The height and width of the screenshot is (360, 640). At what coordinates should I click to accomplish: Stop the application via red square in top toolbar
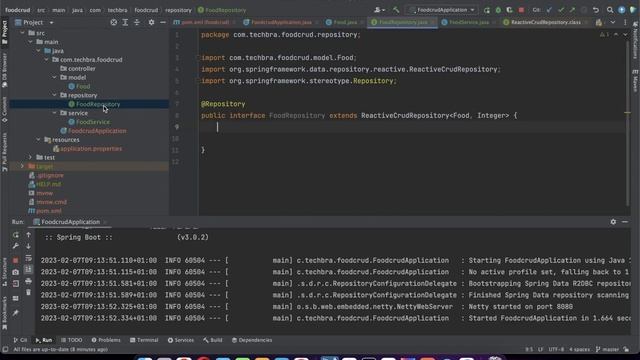(521, 10)
